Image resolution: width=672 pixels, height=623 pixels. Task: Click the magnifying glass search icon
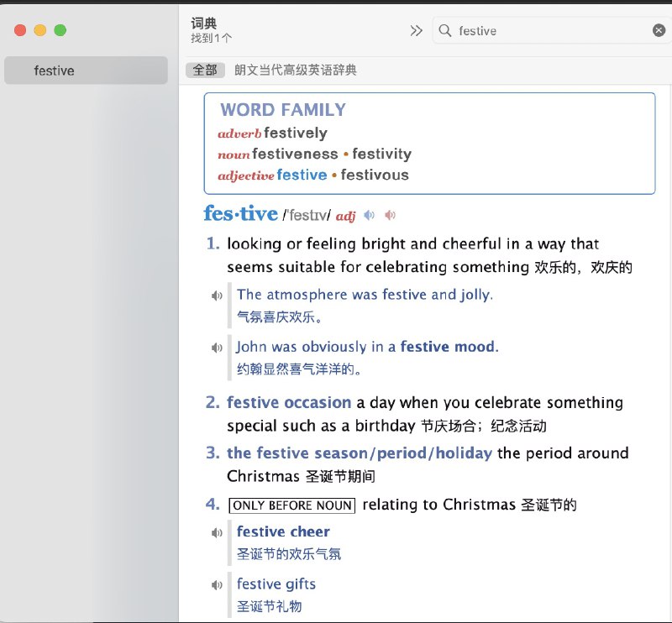(445, 31)
